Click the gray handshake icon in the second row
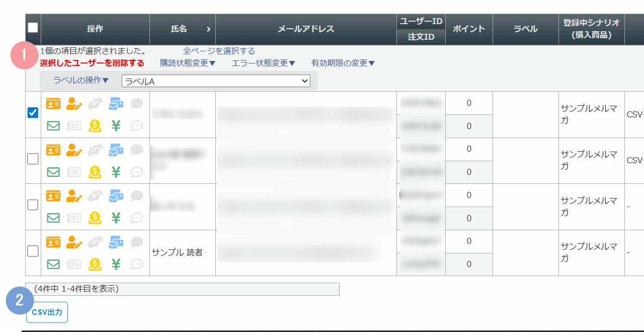 pyautogui.click(x=95, y=150)
